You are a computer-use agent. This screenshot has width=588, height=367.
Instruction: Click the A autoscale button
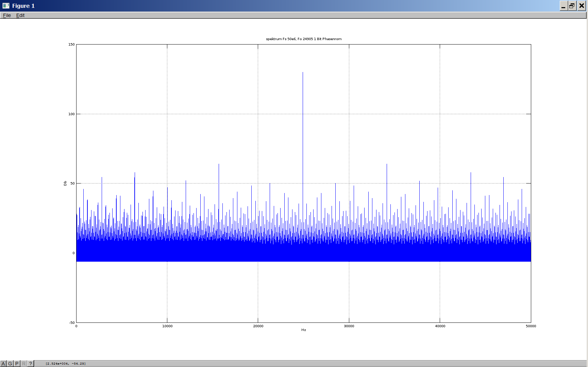click(3, 364)
